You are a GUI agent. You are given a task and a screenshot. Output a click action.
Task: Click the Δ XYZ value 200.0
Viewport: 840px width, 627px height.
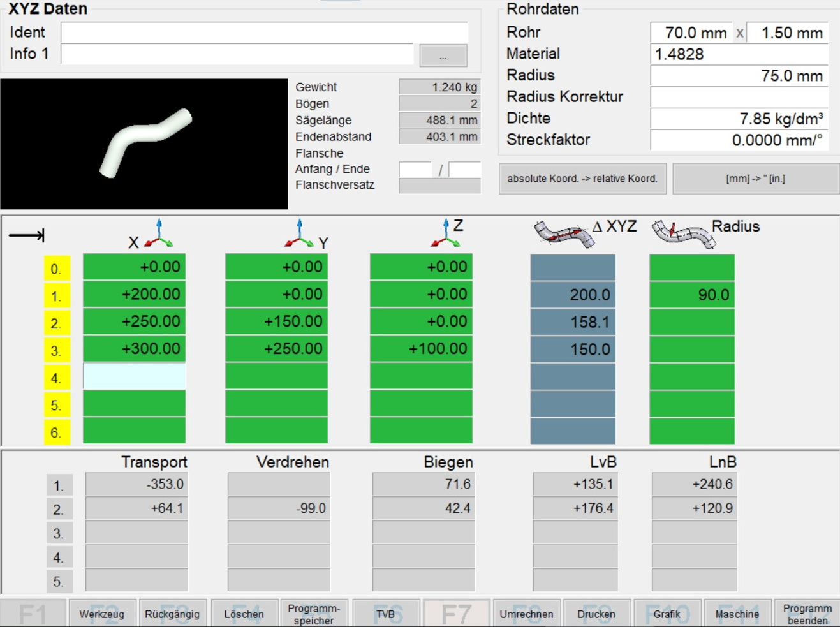[573, 295]
